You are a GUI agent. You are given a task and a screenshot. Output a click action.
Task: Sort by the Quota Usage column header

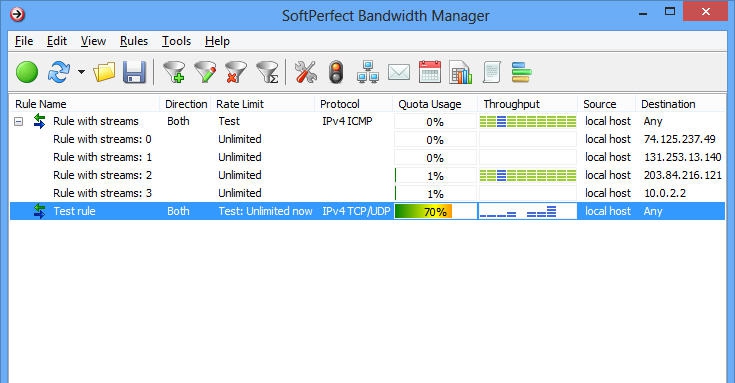(435, 104)
